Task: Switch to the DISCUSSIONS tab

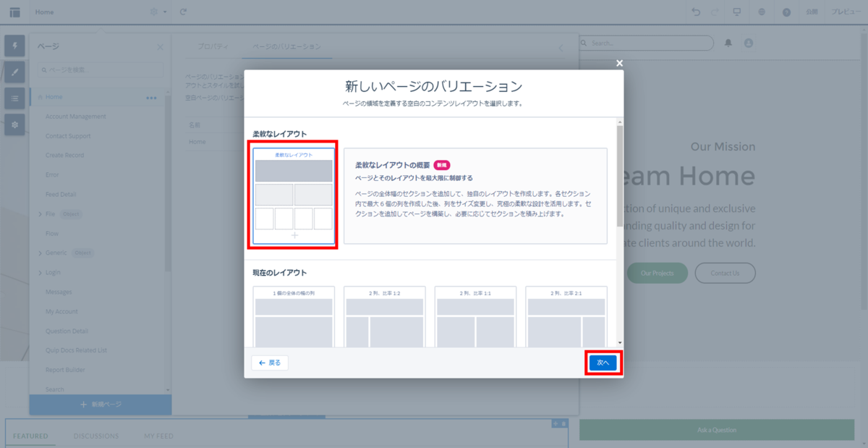Action: pyautogui.click(x=96, y=436)
